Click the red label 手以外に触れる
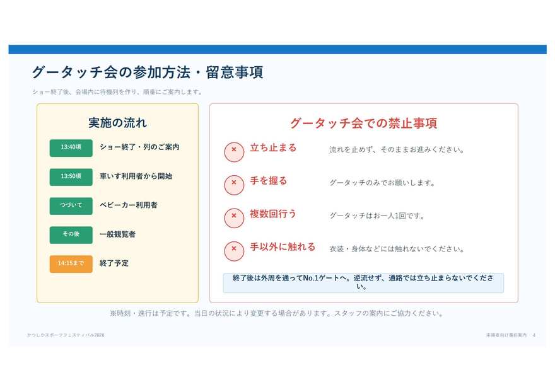The image size is (555, 392). pos(283,246)
